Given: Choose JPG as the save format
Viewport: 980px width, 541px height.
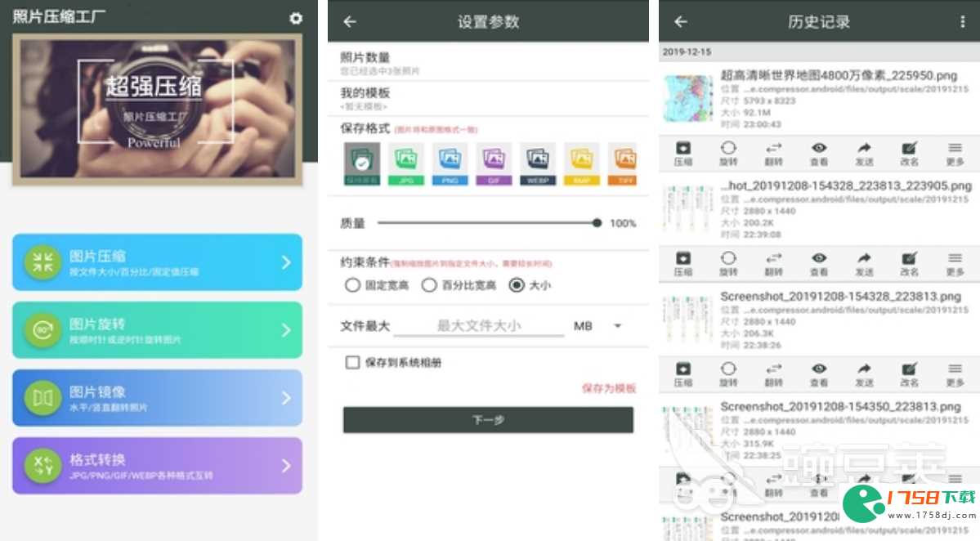Looking at the screenshot, I should click(x=406, y=163).
